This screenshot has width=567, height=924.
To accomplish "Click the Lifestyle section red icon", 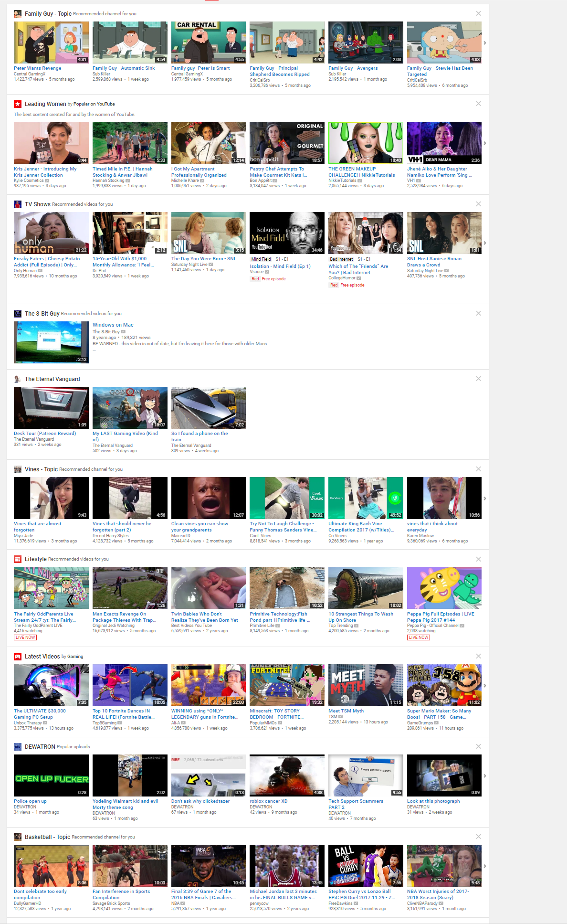I will point(18,559).
